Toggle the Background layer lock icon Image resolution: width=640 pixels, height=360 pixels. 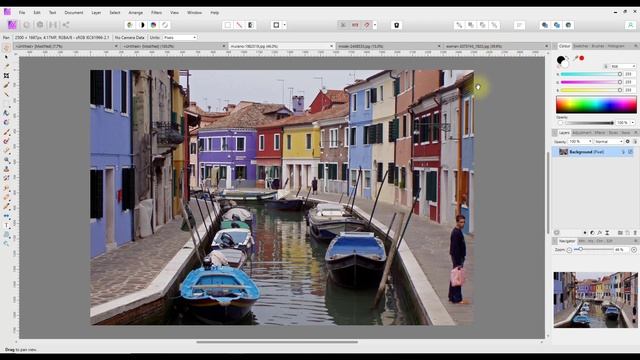coord(623,152)
